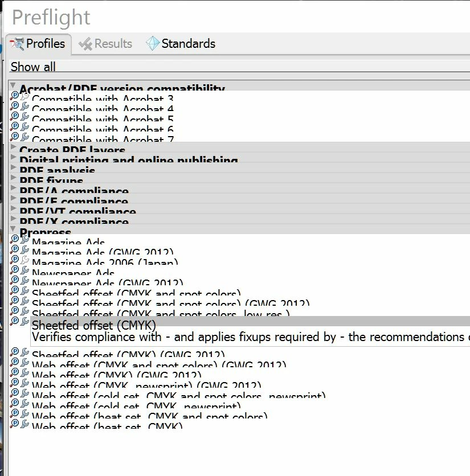Screen dimensions: 470x476
Task: Click the wrench icon beside Compatible with Acrobat 3
Action: pyautogui.click(x=25, y=96)
